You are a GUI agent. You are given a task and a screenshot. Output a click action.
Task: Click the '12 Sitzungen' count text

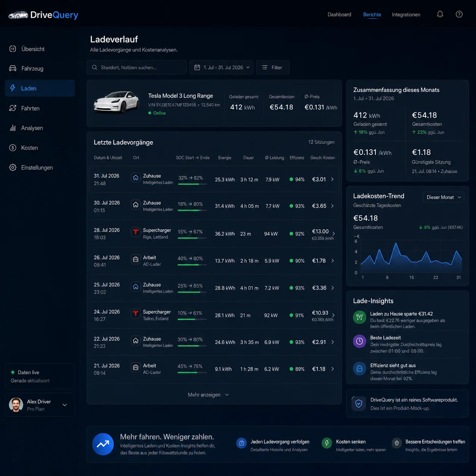pyautogui.click(x=322, y=142)
